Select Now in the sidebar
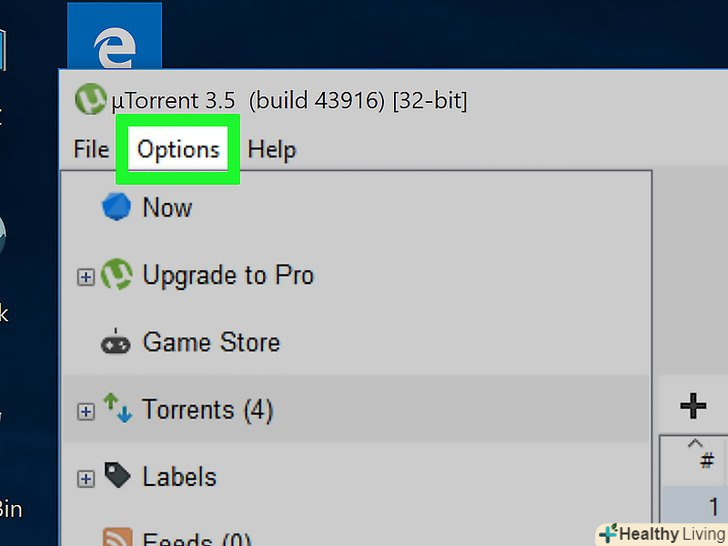 tap(167, 208)
